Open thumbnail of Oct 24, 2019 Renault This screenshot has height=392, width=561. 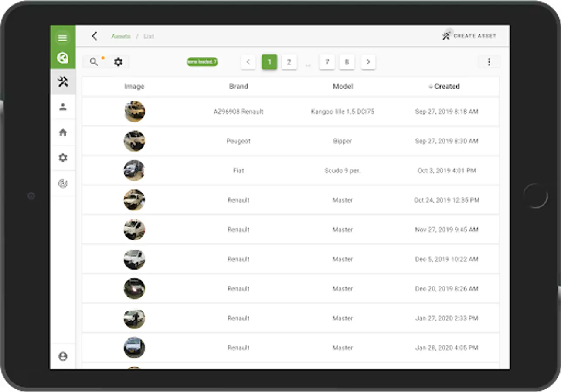134,200
